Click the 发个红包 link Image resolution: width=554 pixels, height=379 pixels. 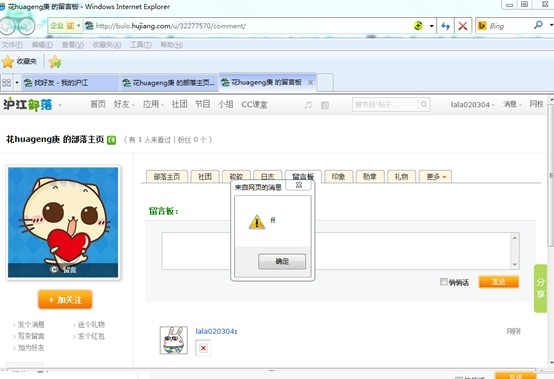tap(91, 336)
